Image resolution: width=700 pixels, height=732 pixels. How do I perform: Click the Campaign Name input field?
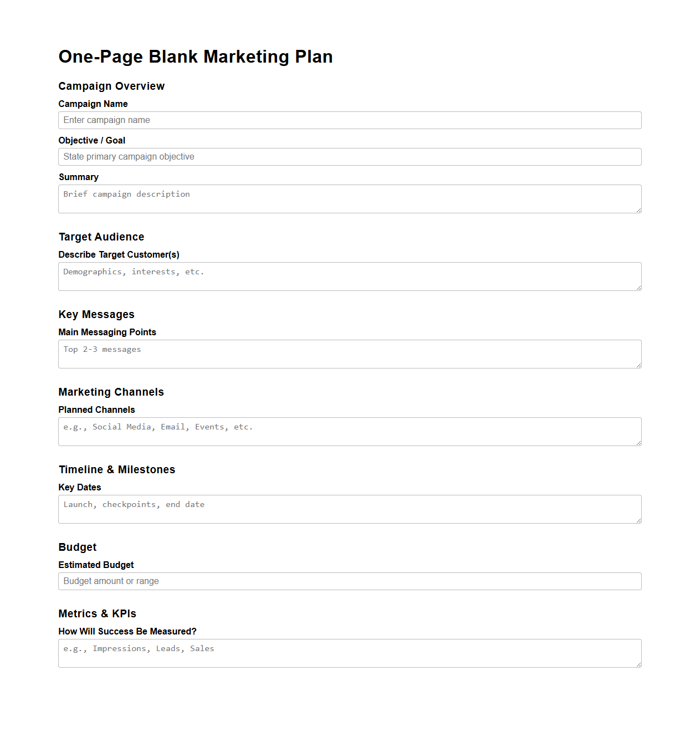(x=349, y=120)
